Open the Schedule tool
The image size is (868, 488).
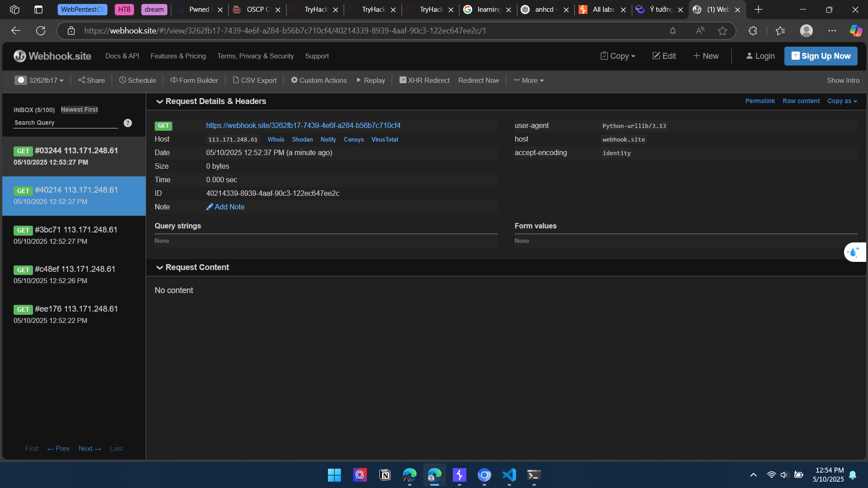[x=138, y=81]
